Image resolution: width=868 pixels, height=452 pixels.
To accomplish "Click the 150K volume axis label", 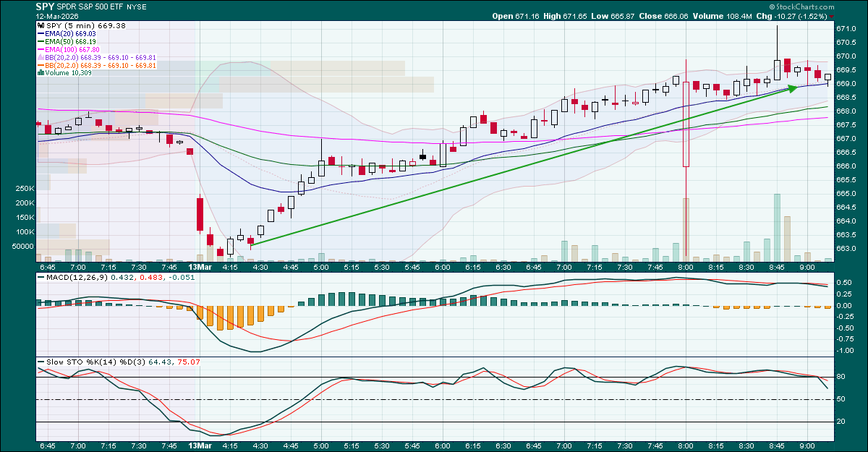I will tap(24, 218).
